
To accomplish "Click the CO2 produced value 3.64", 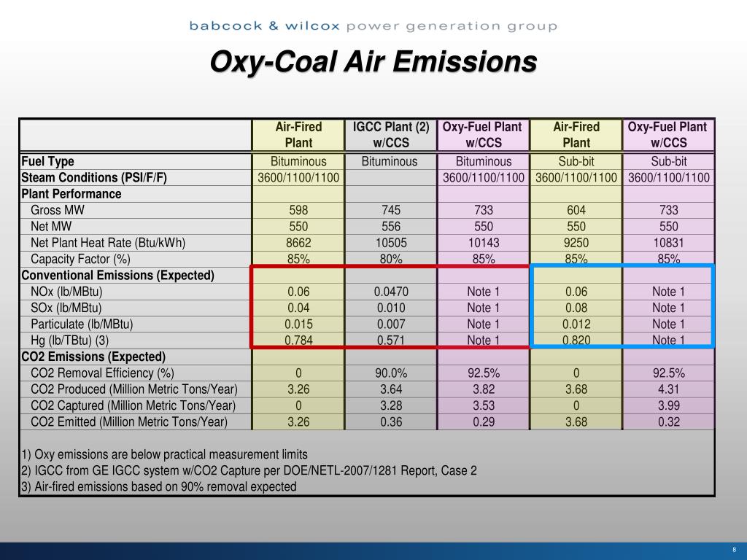I will (x=391, y=389).
